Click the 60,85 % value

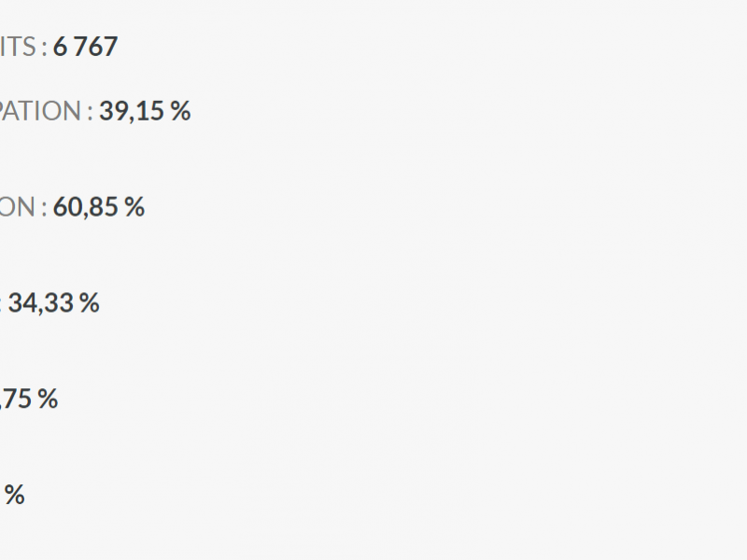(99, 207)
